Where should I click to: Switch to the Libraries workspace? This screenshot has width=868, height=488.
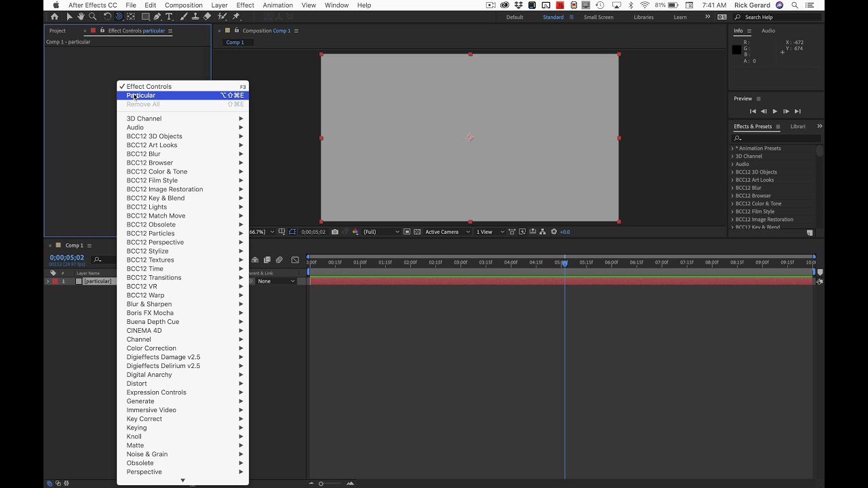[644, 17]
